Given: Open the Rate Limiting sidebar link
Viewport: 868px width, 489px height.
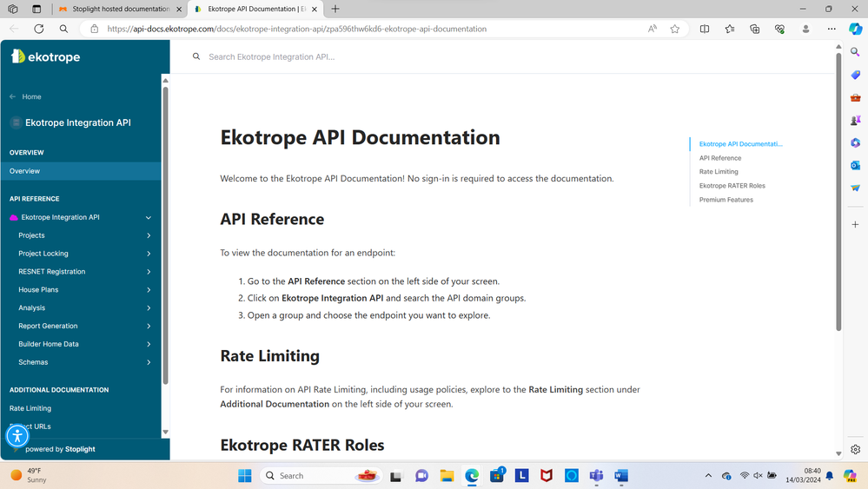Looking at the screenshot, I should 30,408.
